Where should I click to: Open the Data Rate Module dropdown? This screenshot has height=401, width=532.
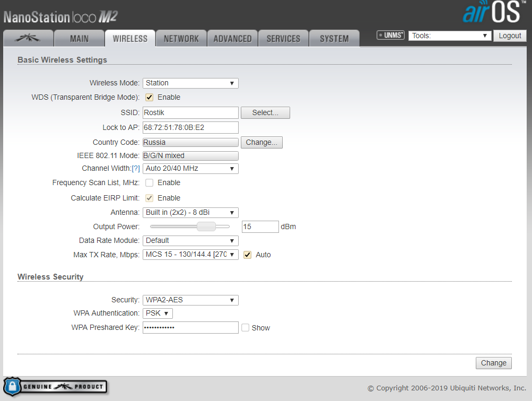[190, 241]
